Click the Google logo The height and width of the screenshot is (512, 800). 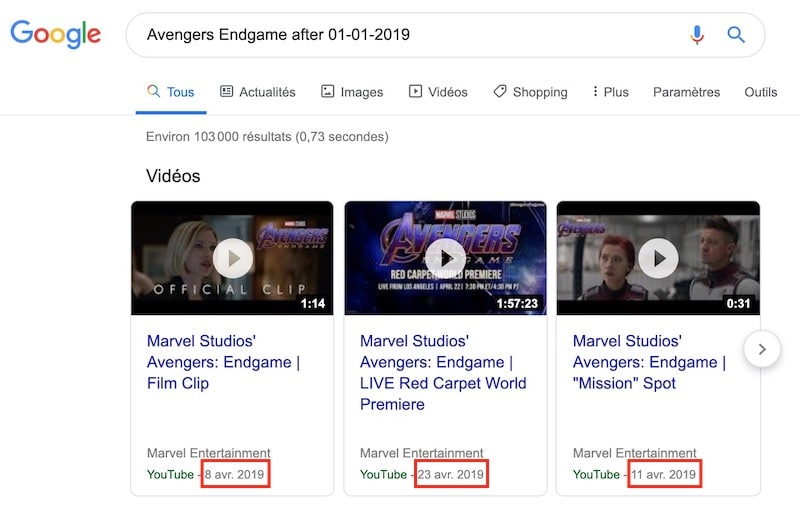[x=56, y=35]
